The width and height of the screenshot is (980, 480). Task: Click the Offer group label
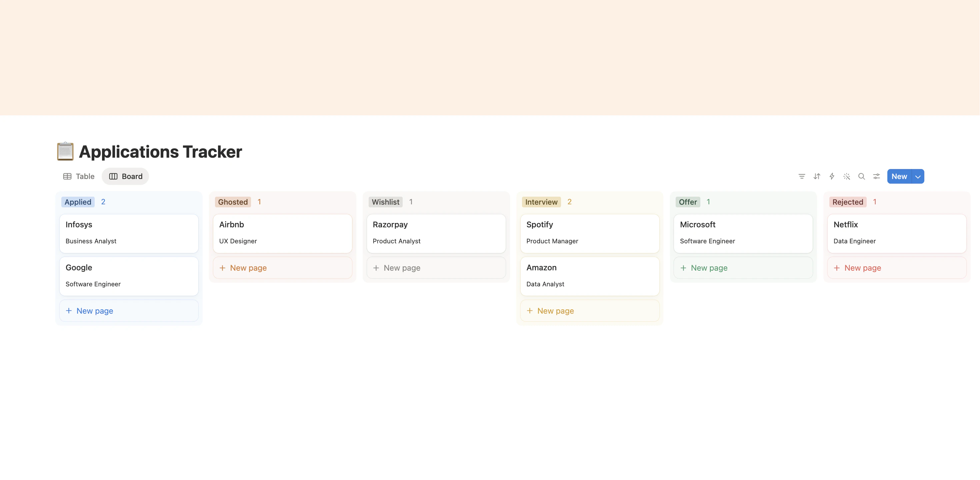coord(688,202)
